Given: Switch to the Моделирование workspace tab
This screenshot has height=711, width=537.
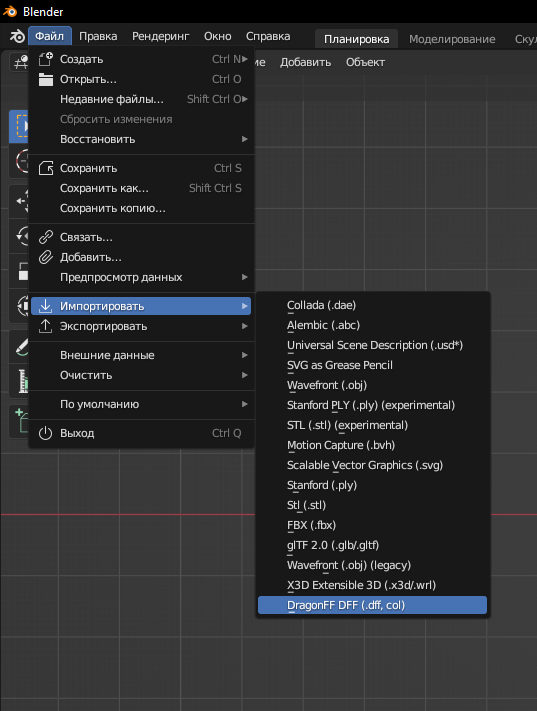Looking at the screenshot, I should pos(452,39).
